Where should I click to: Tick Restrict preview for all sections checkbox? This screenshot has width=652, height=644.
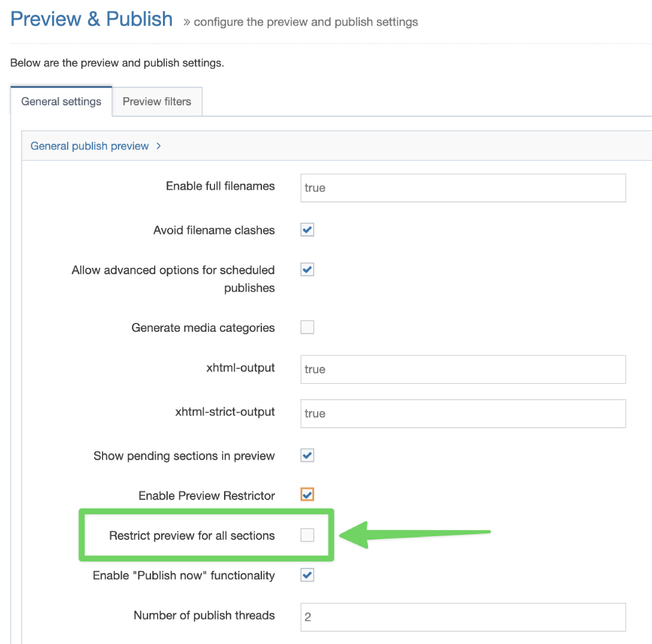[x=307, y=536]
